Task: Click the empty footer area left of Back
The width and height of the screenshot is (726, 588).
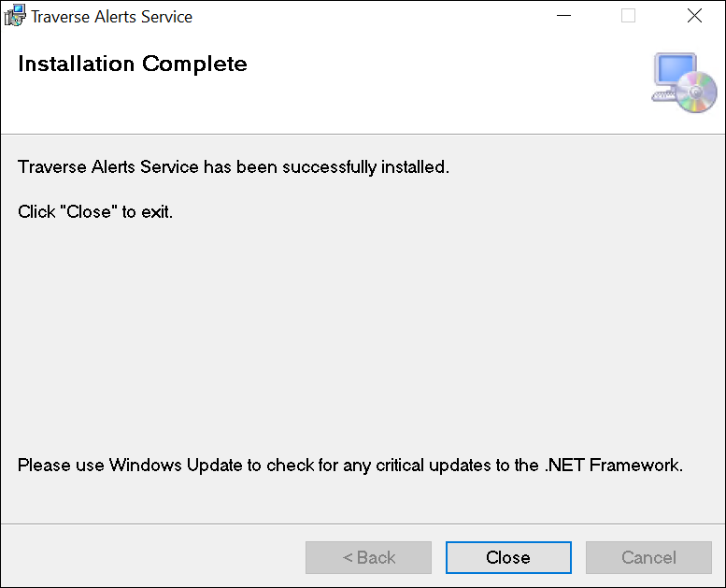Action: coord(149,557)
